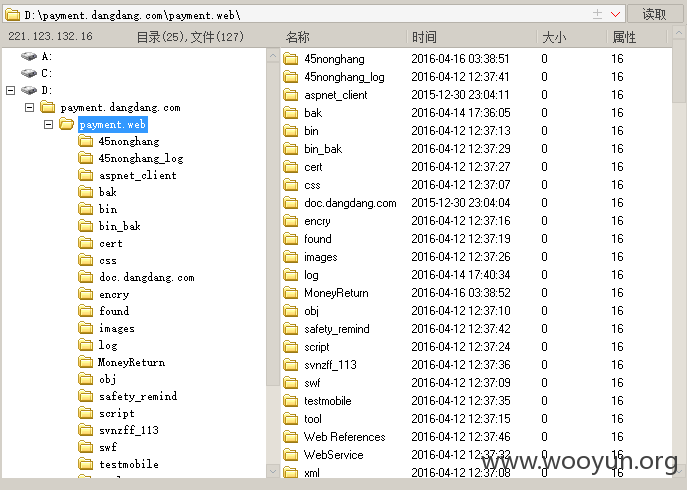Select 45nonghang folder icon in tree
This screenshot has height=490, width=687.
pos(85,141)
